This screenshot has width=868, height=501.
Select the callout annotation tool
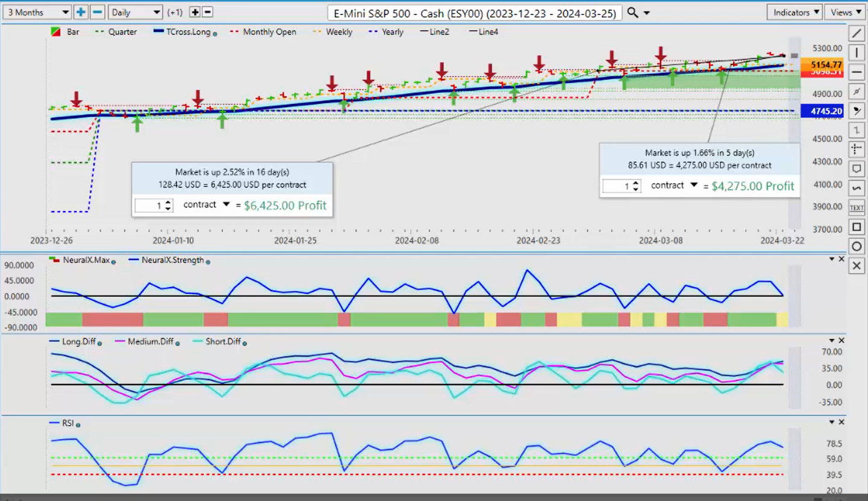857,168
